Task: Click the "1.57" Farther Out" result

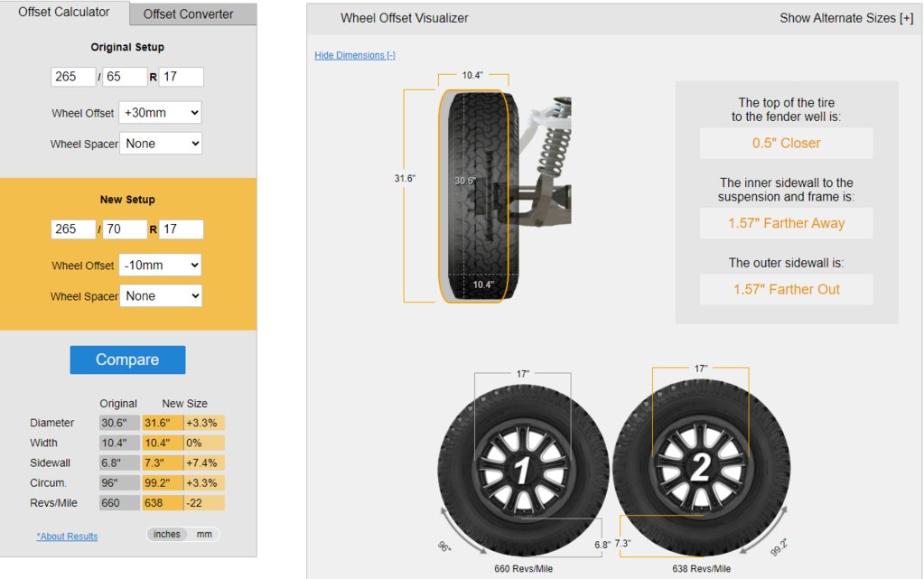Action: point(786,289)
